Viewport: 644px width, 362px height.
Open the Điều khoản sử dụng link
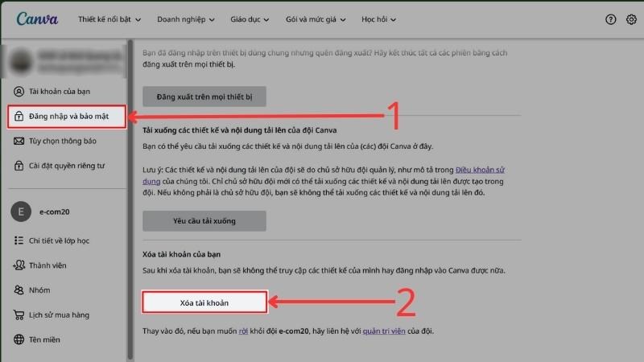point(480,170)
